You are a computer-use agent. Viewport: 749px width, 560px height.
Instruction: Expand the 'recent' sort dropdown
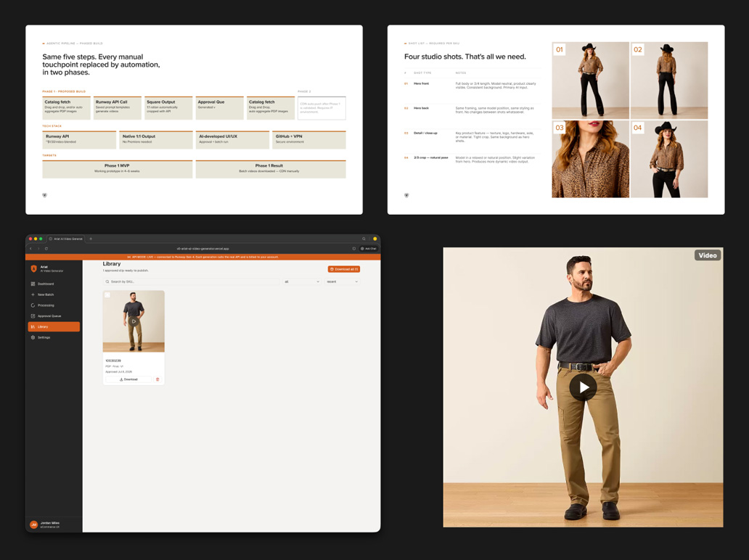pos(342,281)
